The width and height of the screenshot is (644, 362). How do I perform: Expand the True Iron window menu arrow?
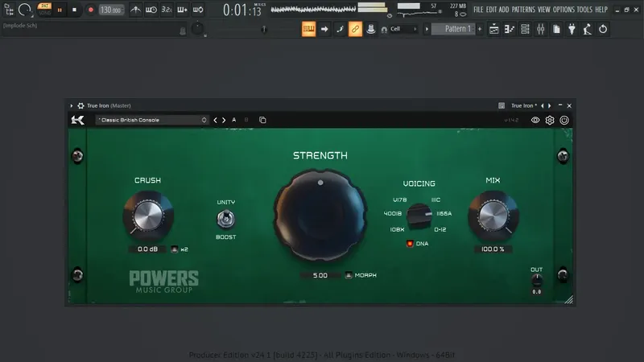[x=72, y=105]
